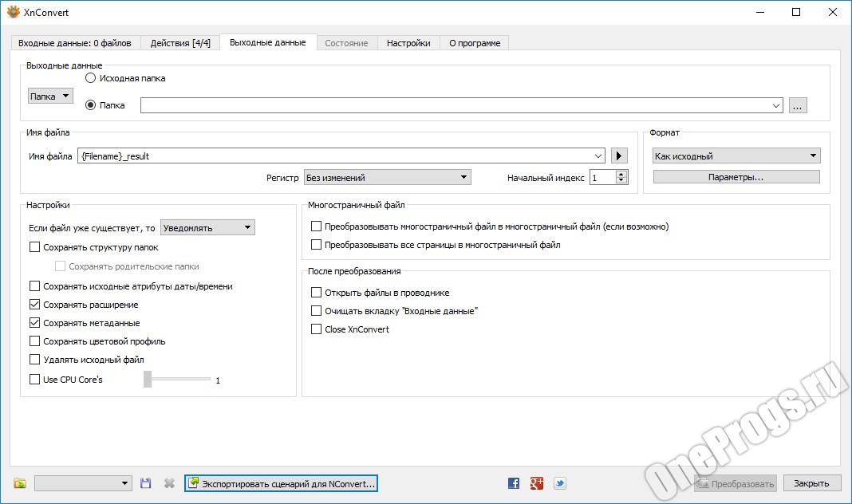Open the Папка output type dropdown
Image resolution: width=852 pixels, height=504 pixels.
[50, 96]
